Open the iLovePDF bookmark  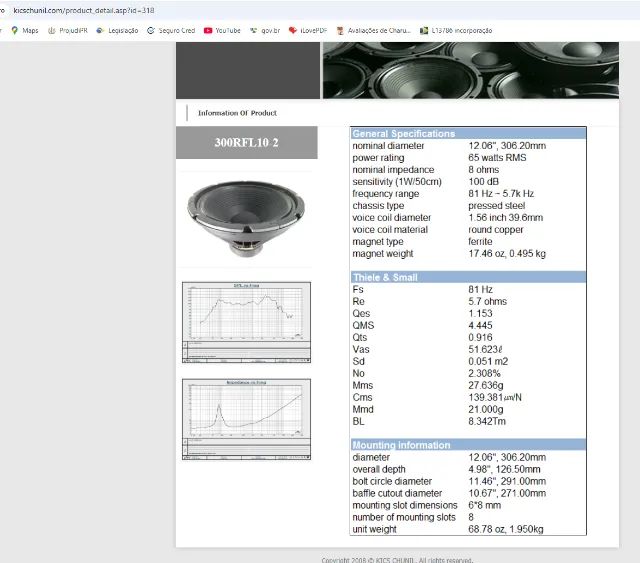point(308,31)
